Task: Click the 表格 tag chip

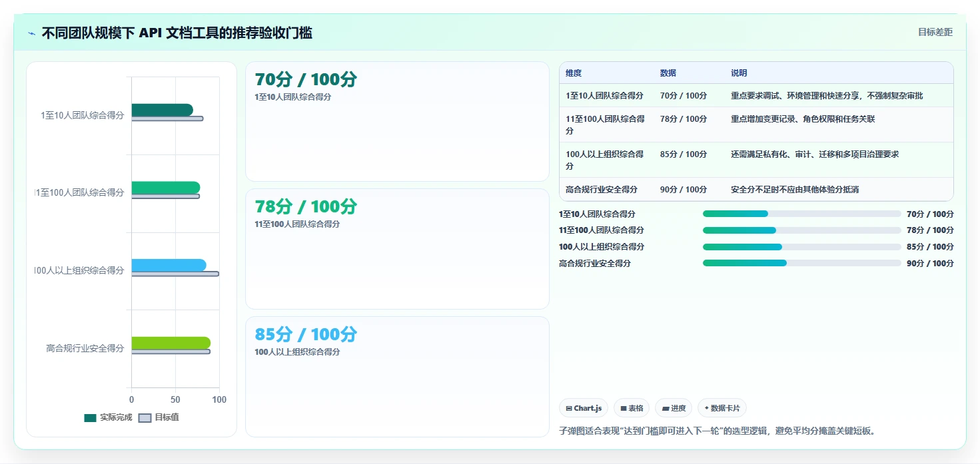Action: click(x=632, y=408)
